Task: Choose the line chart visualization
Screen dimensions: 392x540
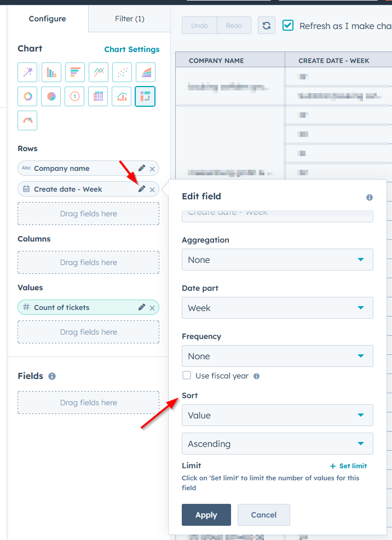Action: [x=98, y=72]
